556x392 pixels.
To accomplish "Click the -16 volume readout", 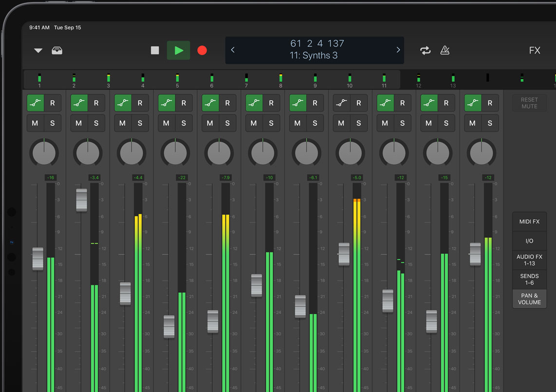I will click(51, 178).
